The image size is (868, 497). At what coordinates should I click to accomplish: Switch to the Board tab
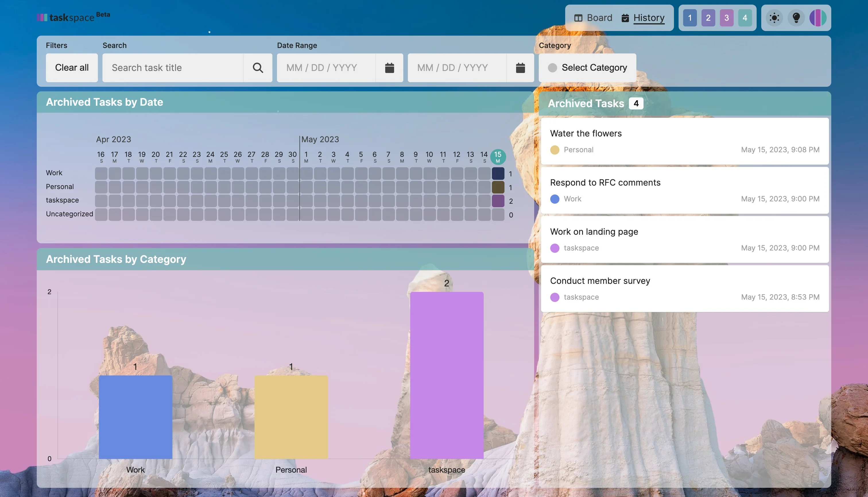(599, 18)
